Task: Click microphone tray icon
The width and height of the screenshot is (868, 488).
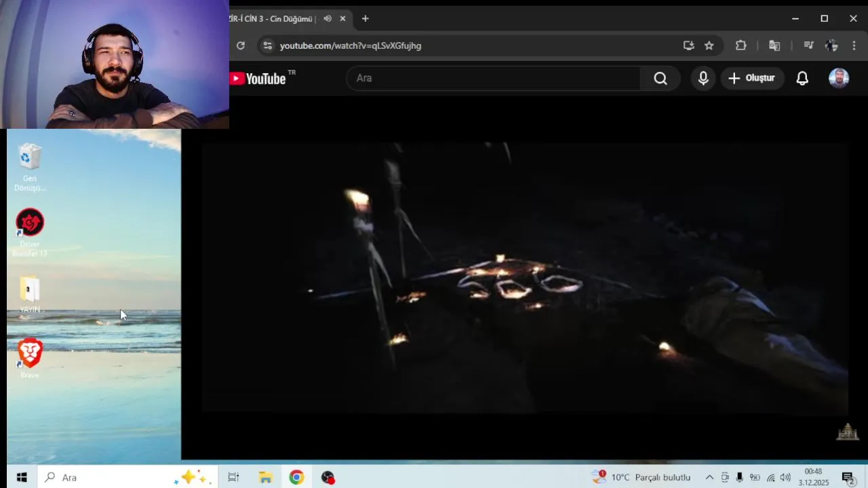Action: click(x=740, y=477)
